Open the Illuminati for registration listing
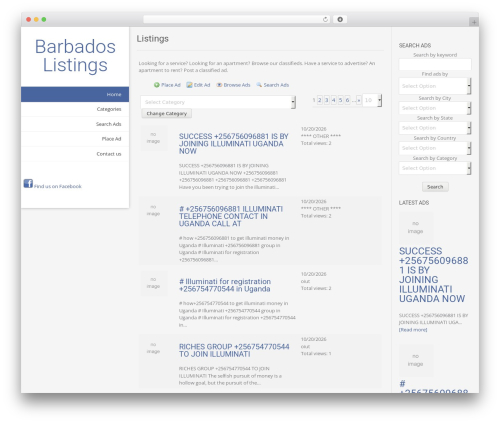This screenshot has width=500, height=423. 225,285
